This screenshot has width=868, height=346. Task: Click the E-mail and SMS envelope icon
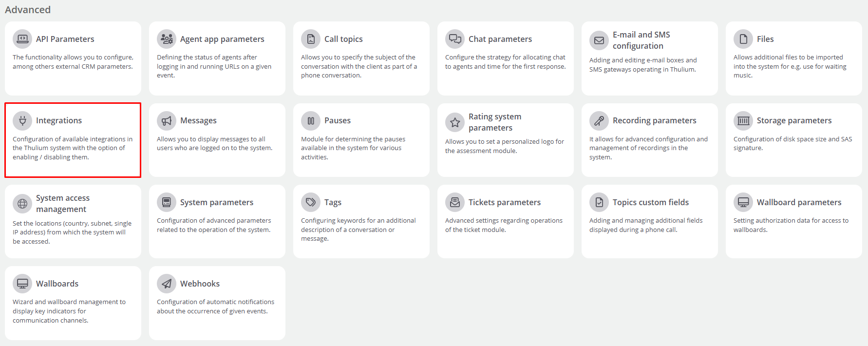coord(599,40)
